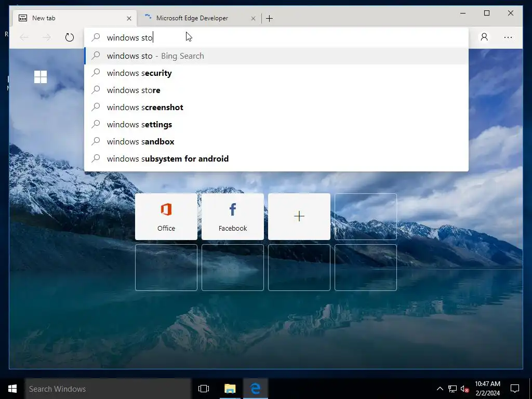Select the 'windows store' suggestion
532x399 pixels.
[276, 90]
